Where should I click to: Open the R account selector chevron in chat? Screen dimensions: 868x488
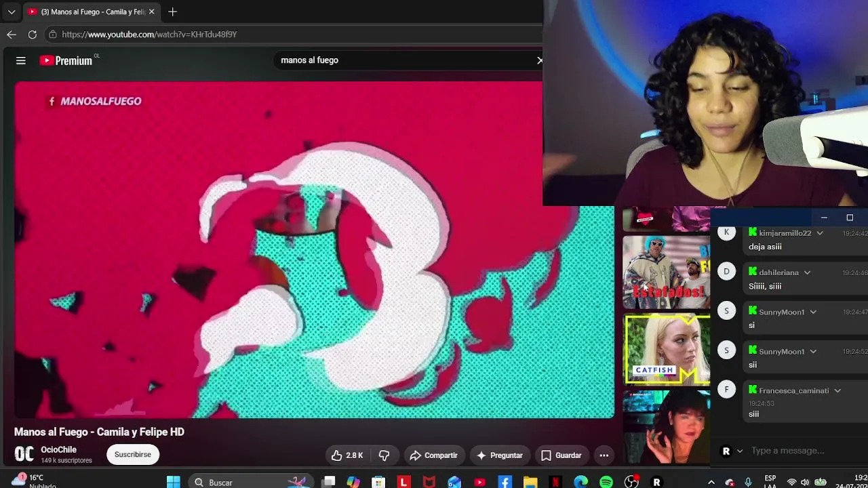coord(740,451)
